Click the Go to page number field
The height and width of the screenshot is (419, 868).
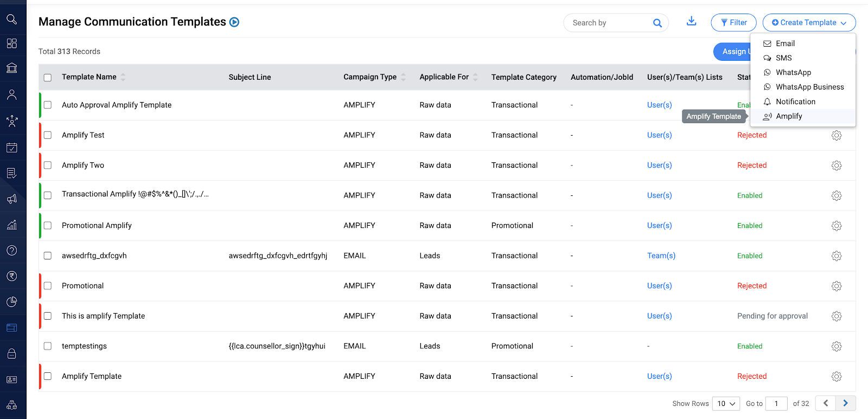[x=776, y=403]
